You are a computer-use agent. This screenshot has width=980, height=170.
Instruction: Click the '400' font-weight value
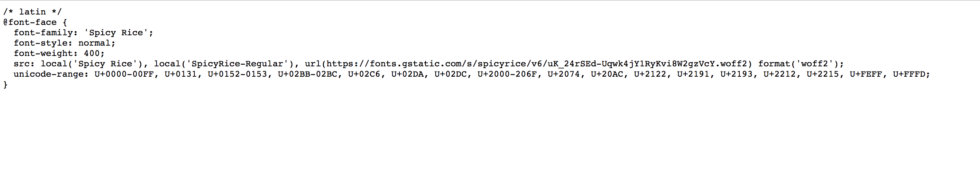[x=92, y=53]
